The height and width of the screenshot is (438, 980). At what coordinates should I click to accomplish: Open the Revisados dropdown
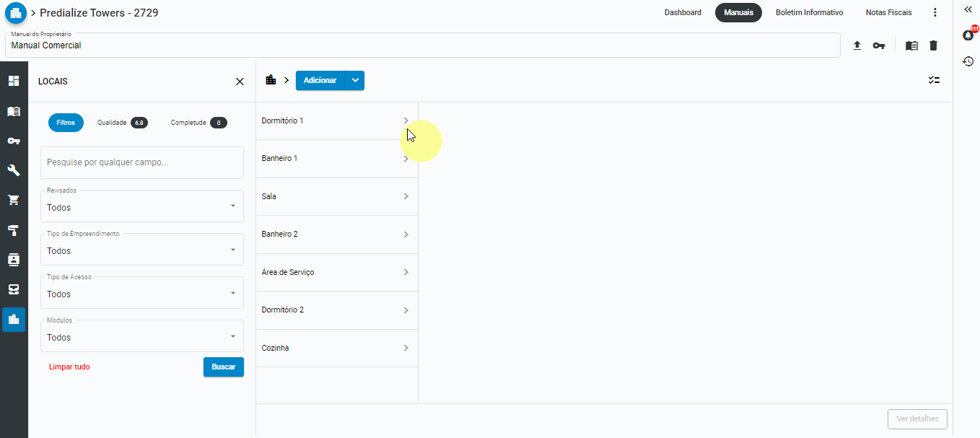point(142,206)
